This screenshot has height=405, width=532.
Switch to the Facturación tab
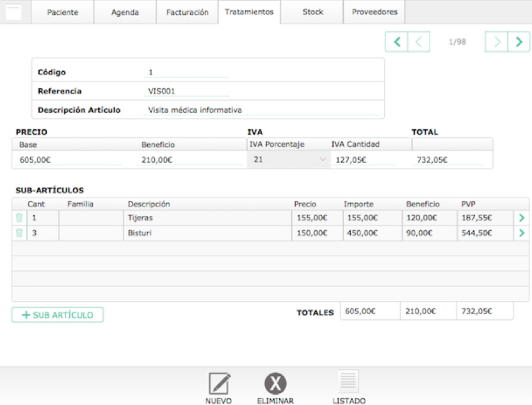click(x=187, y=12)
